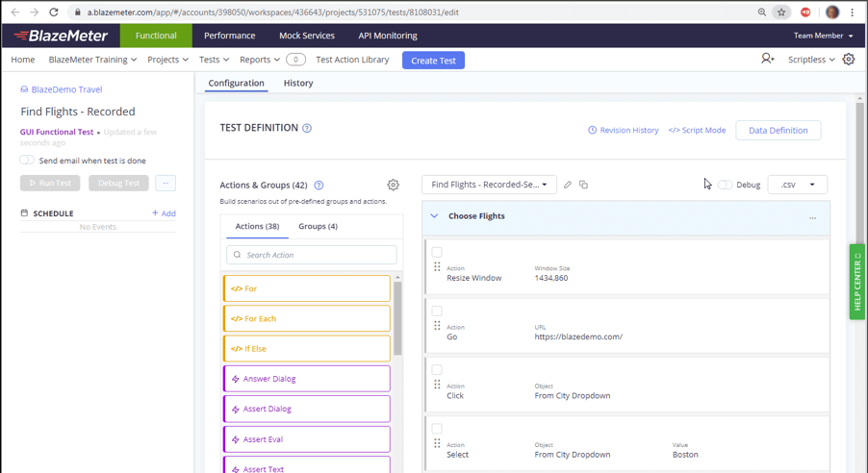Click the reports count badge 0
This screenshot has width=868, height=473.
(x=295, y=60)
